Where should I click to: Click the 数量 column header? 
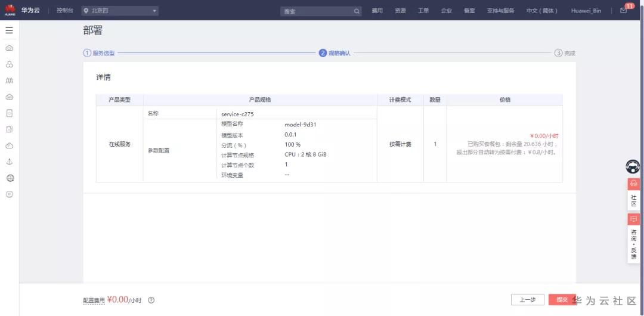point(435,100)
